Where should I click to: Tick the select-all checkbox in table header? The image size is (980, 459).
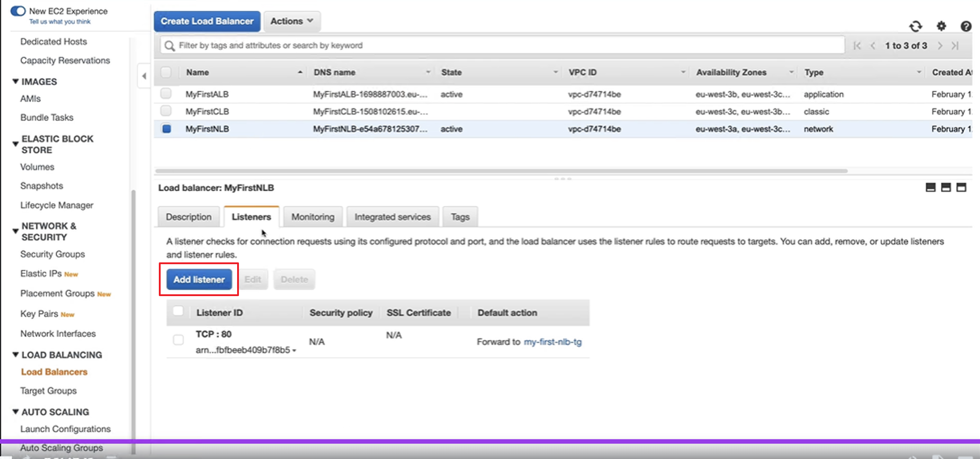click(x=166, y=72)
